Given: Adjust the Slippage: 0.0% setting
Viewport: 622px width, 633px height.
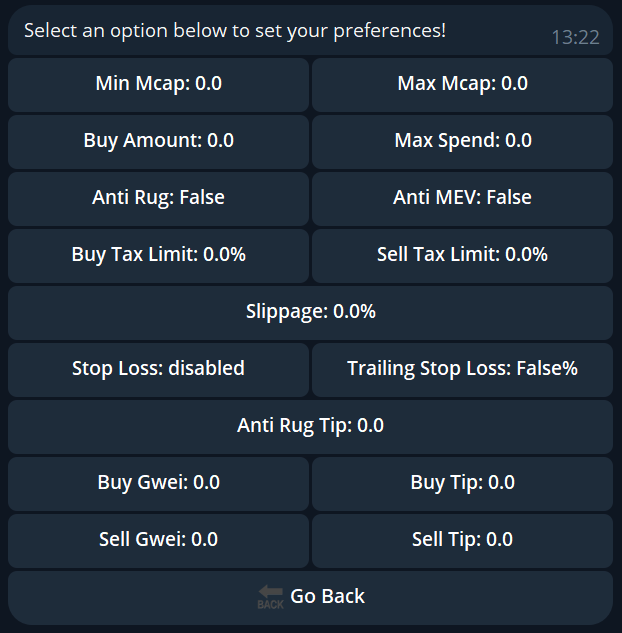Looking at the screenshot, I should (310, 312).
